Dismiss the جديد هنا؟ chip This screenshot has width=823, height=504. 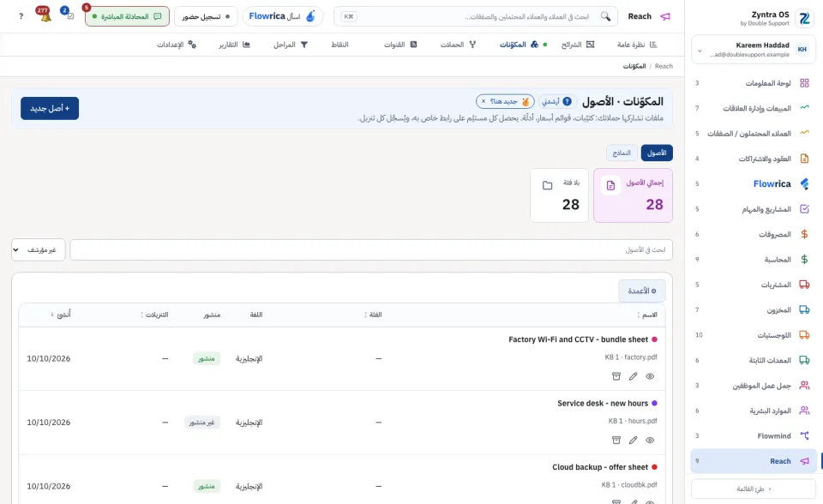(x=484, y=101)
